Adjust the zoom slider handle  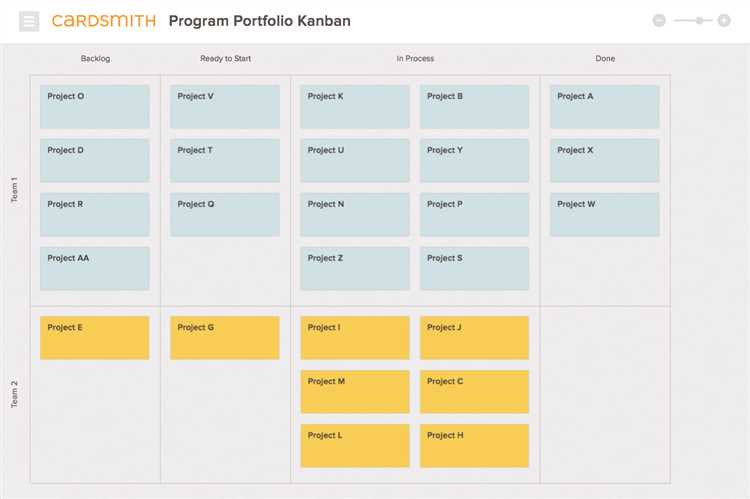(x=700, y=21)
